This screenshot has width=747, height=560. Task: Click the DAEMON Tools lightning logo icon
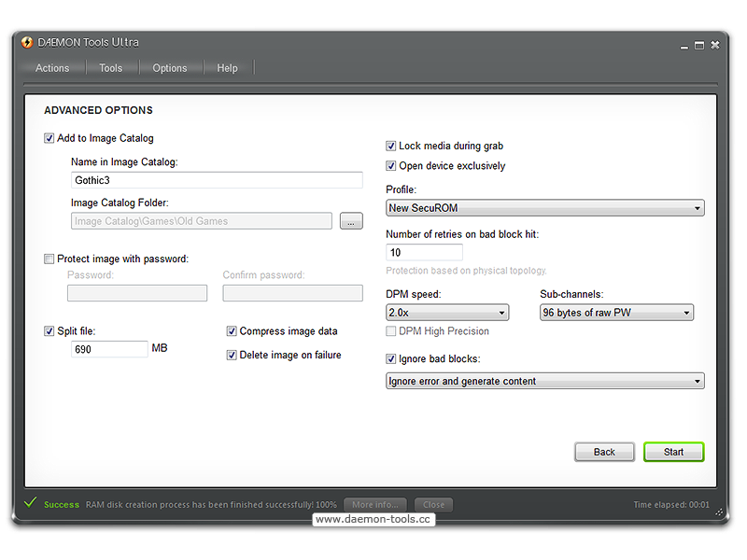point(27,43)
